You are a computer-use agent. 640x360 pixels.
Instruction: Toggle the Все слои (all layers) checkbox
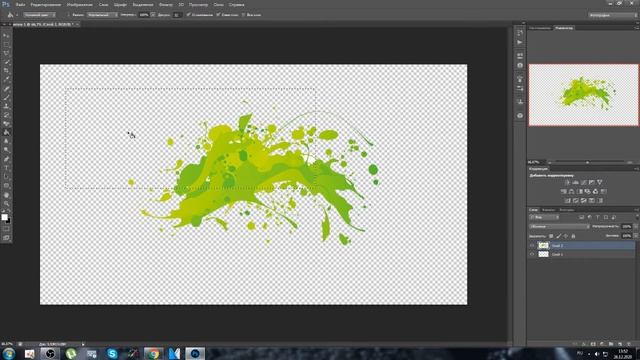pyautogui.click(x=243, y=15)
